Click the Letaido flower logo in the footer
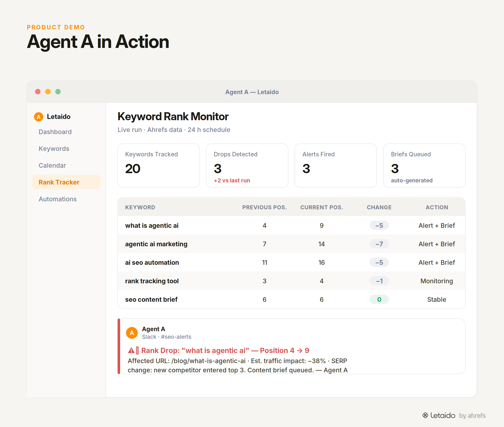This screenshot has width=504, height=427. (425, 415)
